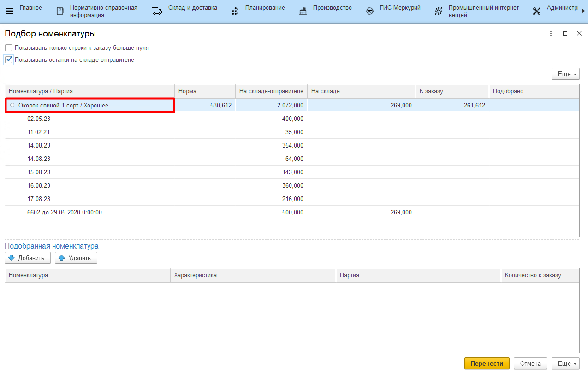Click the Планирование dots icon
Image resolution: width=588 pixels, height=374 pixels.
click(235, 12)
